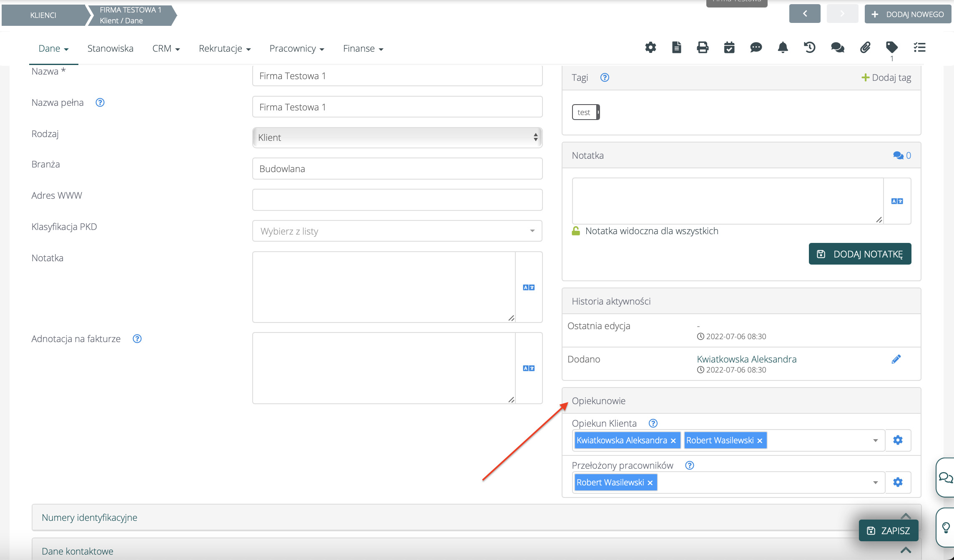The image size is (954, 560).
Task: Open the Rekrutacje menu
Action: 224,49
